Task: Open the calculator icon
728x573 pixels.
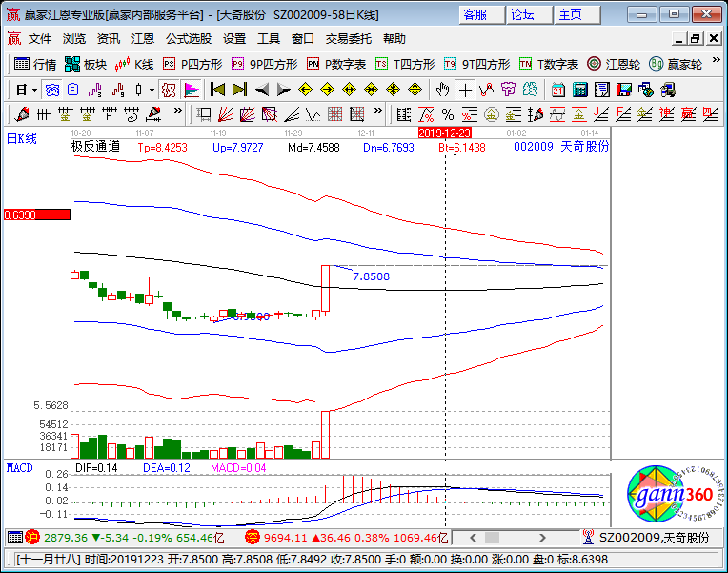Action: [x=580, y=90]
